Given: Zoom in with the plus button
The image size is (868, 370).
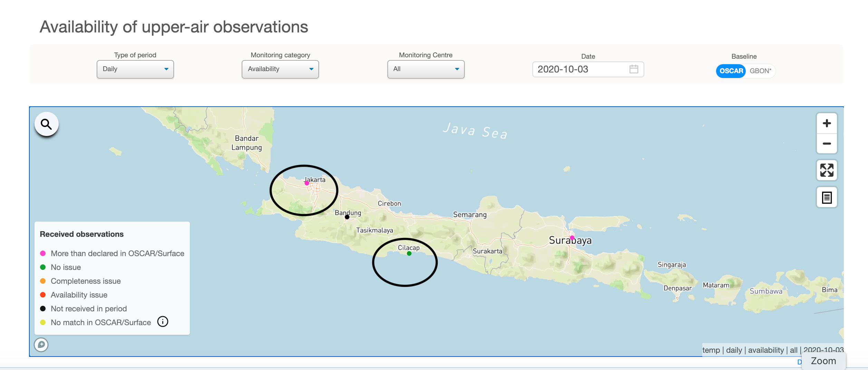Looking at the screenshot, I should 827,123.
